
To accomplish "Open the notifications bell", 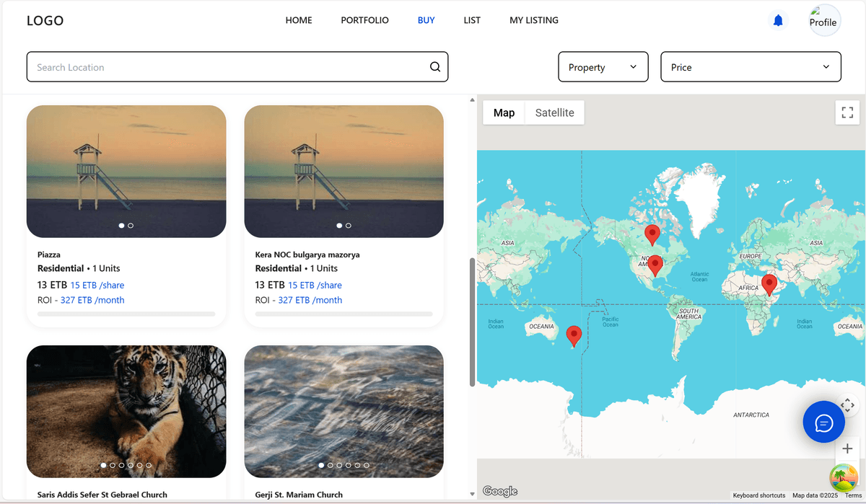I will coord(778,21).
